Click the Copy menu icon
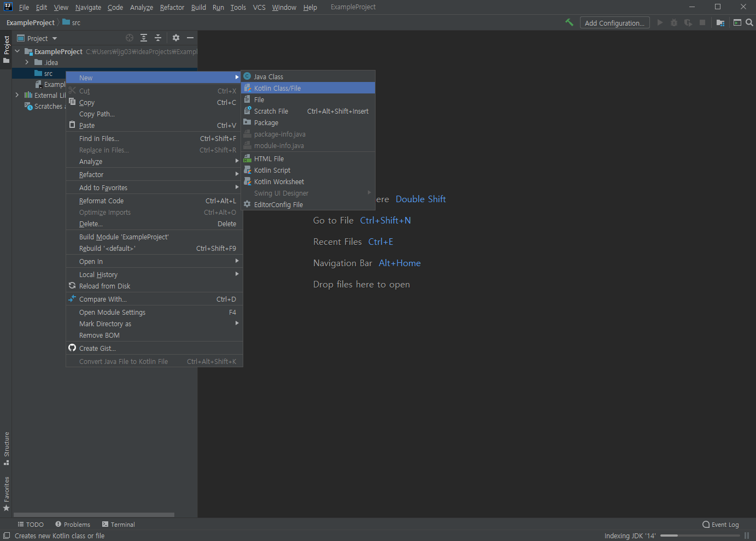The width and height of the screenshot is (756, 541). point(72,102)
